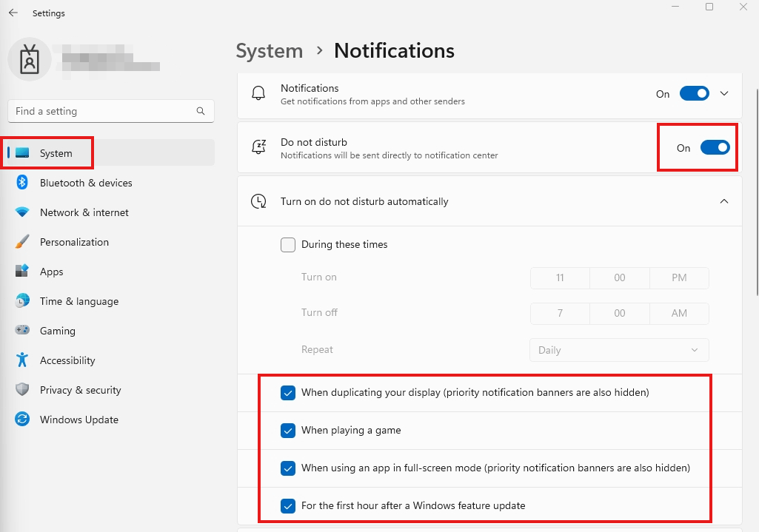This screenshot has width=759, height=532.
Task: Select the Turn on hour 11 field
Action: tap(560, 278)
